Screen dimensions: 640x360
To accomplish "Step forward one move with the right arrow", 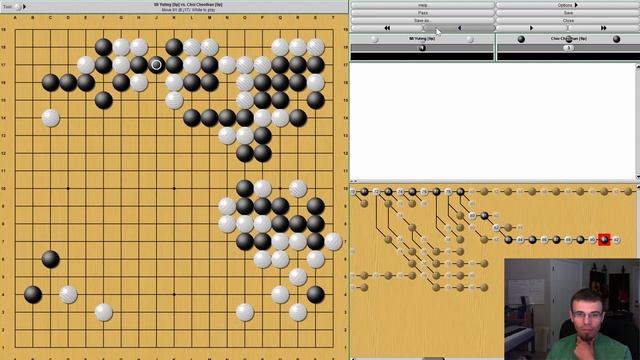I will [x=531, y=28].
